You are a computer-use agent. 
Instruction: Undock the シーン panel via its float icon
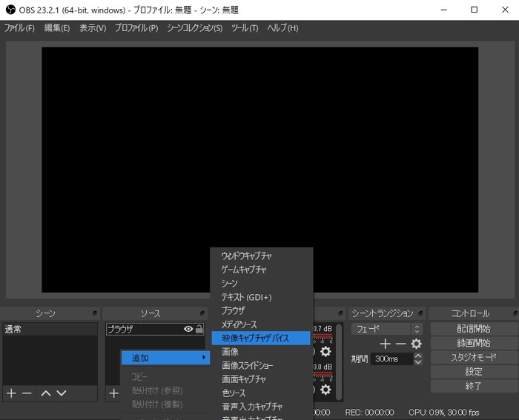tap(95, 313)
